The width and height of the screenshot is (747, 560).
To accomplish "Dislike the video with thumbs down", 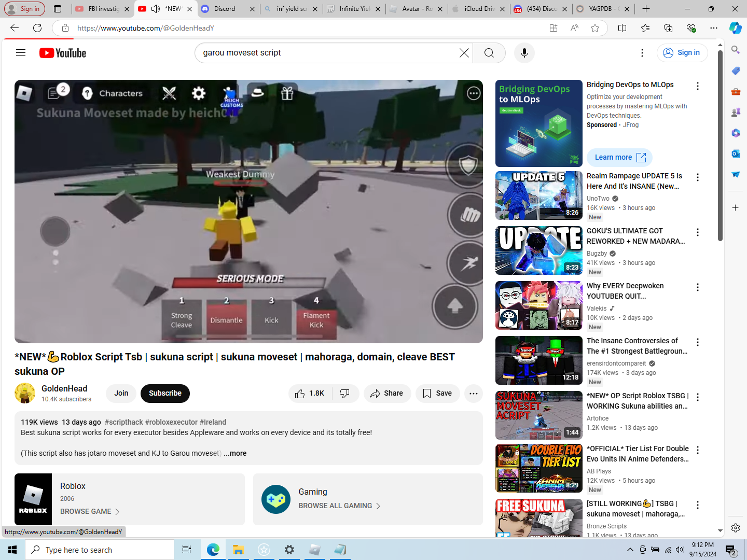I will tap(345, 394).
